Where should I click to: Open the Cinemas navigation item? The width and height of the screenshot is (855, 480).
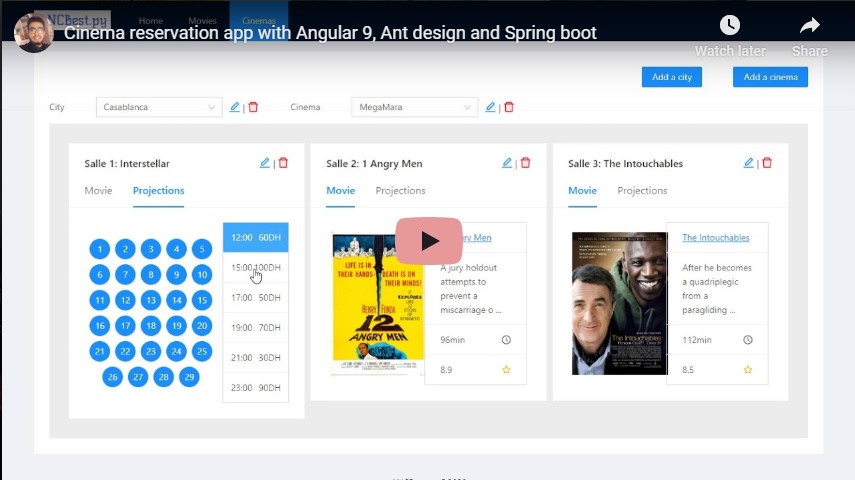tap(259, 21)
